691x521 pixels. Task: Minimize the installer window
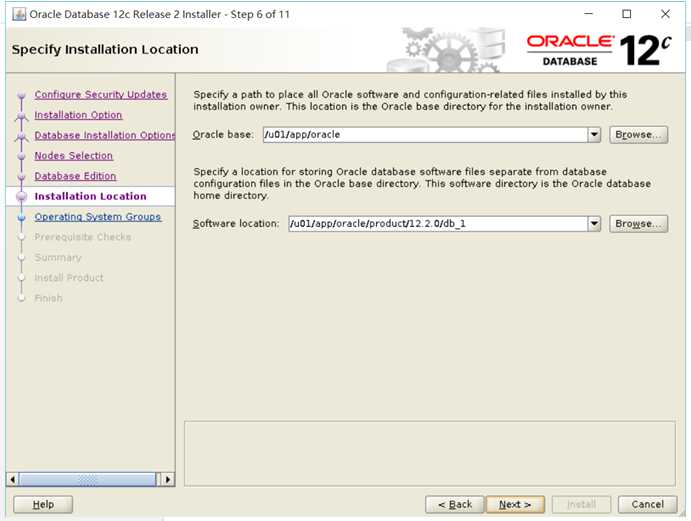coord(588,14)
